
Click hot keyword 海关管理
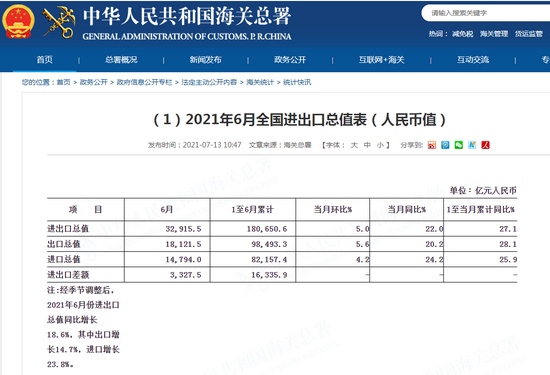click(494, 34)
